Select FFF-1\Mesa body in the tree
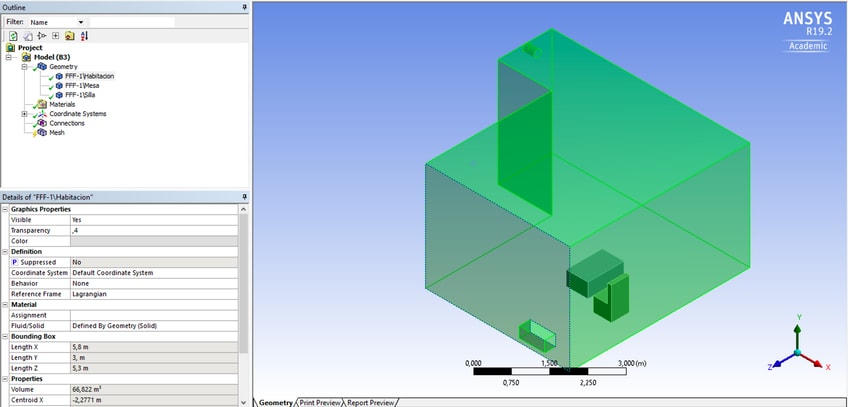Viewport: 848px width, 407px height. [x=82, y=85]
